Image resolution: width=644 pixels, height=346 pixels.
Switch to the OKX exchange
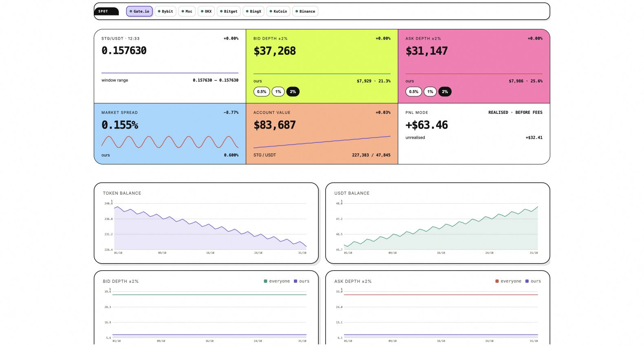coord(206,11)
